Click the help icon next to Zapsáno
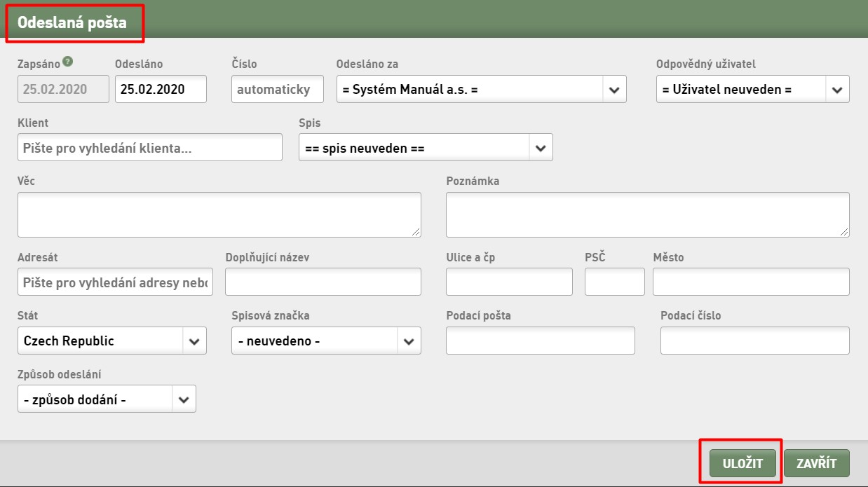Image resolution: width=868 pixels, height=487 pixels. coord(67,61)
